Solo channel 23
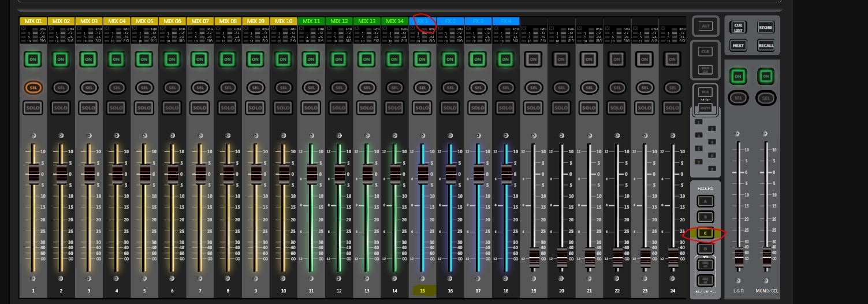Image resolution: width=868 pixels, height=304 pixels. (x=645, y=108)
